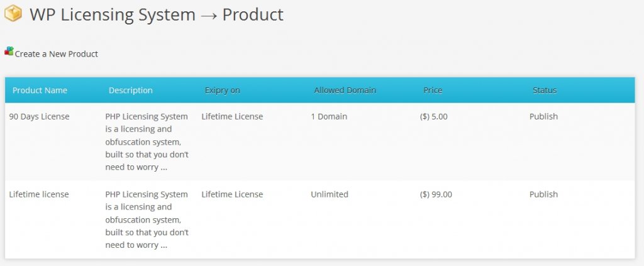
Task: Select the Unlimited domain cell
Action: tap(329, 195)
